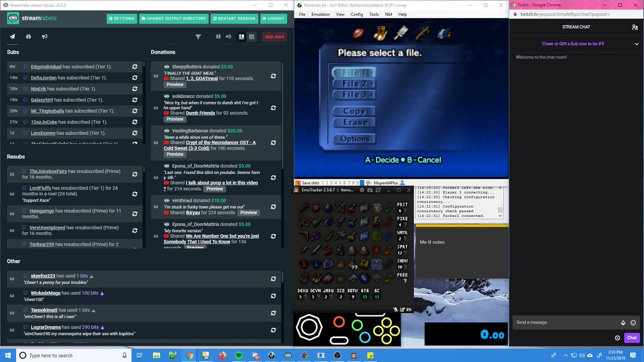
Task: Replay DeltaJordan subscription alert
Action: pos(135,78)
